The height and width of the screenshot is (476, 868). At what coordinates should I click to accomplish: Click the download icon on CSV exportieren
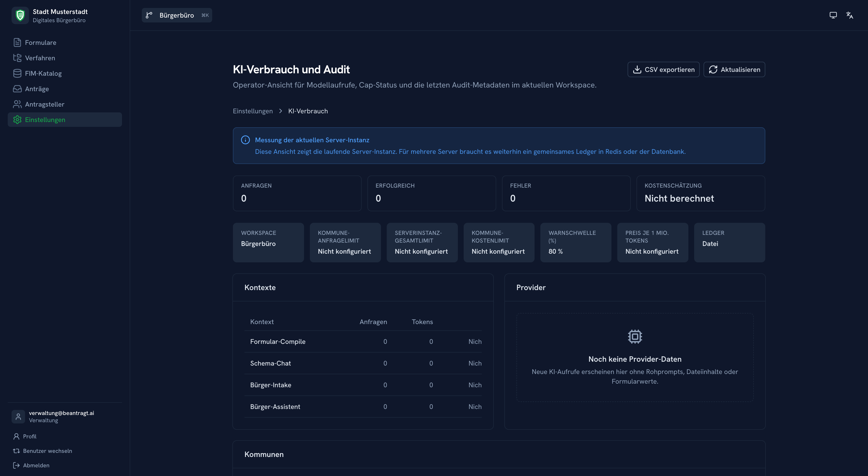coord(637,69)
